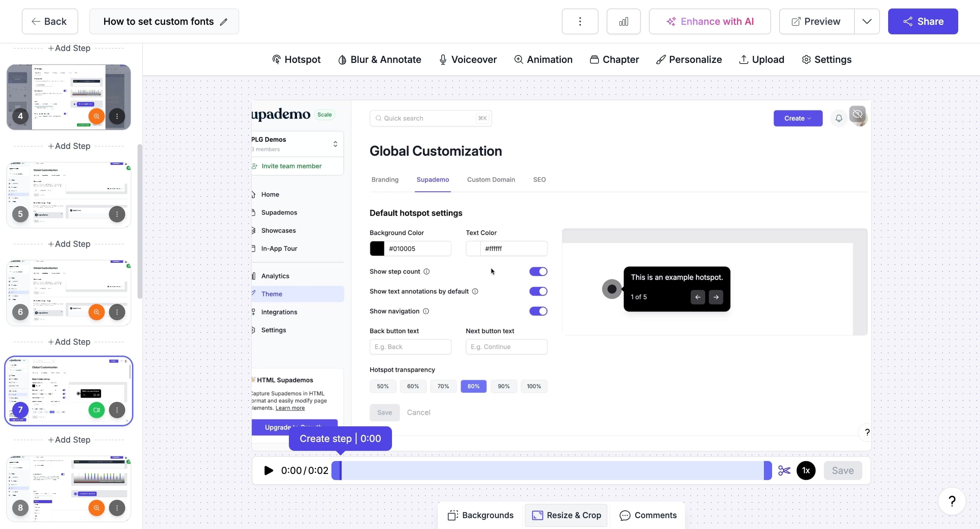Select 50% hotspot transparency
This screenshot has width=980, height=529.
click(383, 387)
